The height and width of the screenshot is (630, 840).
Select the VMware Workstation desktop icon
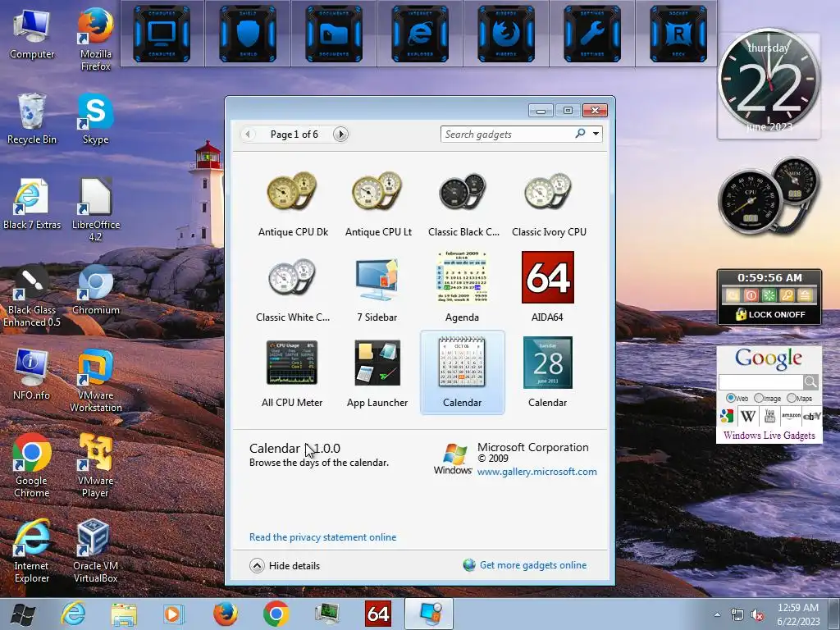(95, 381)
